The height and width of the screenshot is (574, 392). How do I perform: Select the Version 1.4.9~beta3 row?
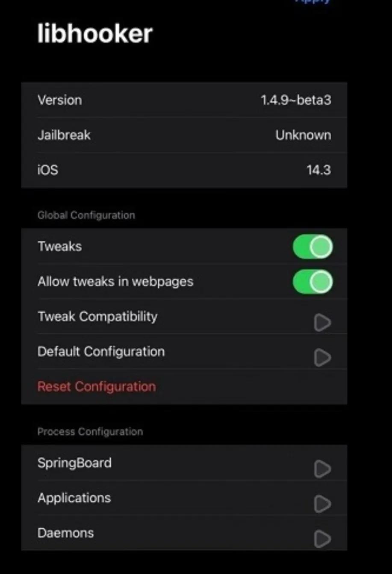click(184, 100)
